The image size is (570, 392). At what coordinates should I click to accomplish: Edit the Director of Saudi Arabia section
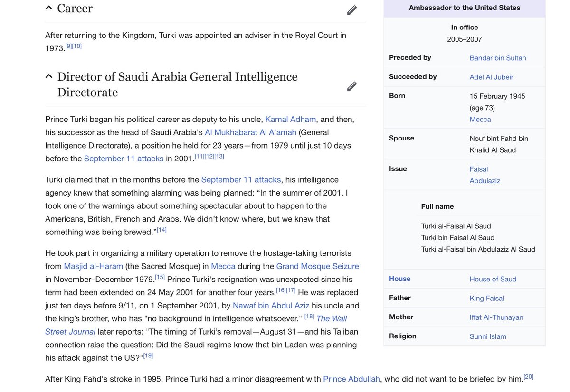tap(351, 86)
